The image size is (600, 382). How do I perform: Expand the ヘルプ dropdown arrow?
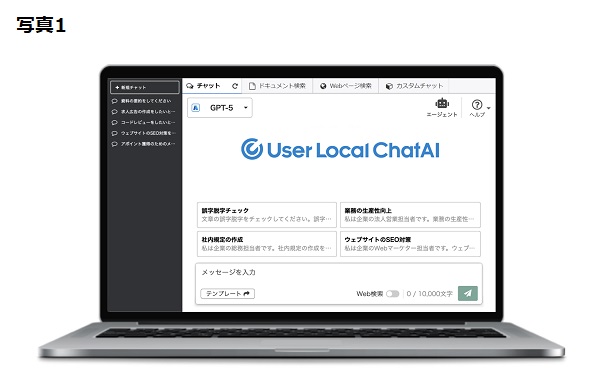click(489, 108)
